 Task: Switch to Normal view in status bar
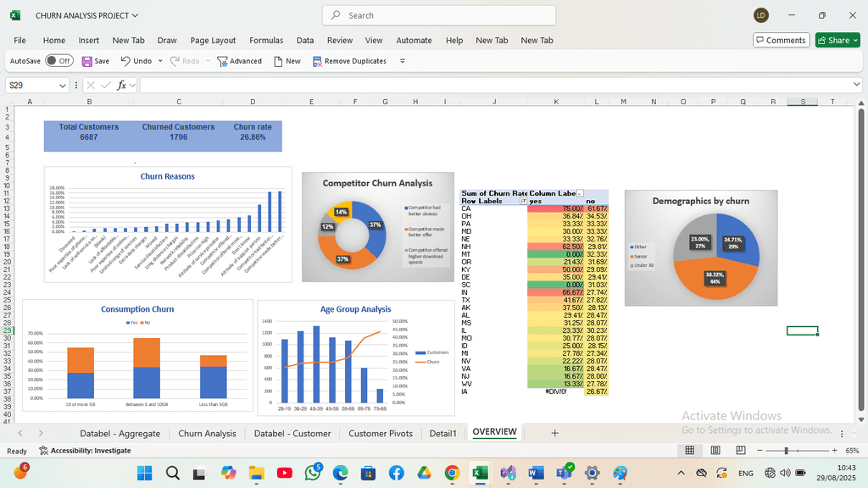pyautogui.click(x=690, y=451)
